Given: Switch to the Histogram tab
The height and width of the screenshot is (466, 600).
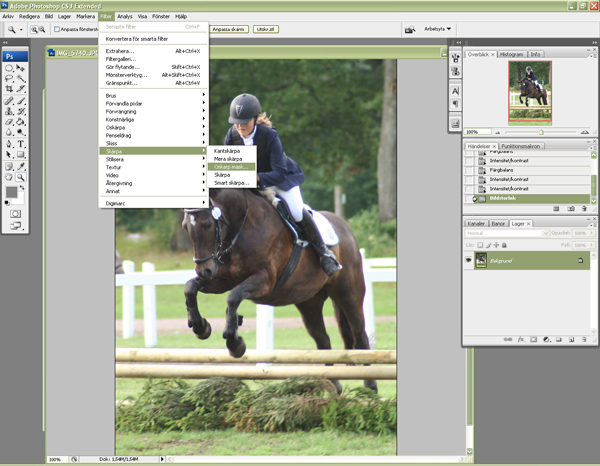Looking at the screenshot, I should (511, 54).
